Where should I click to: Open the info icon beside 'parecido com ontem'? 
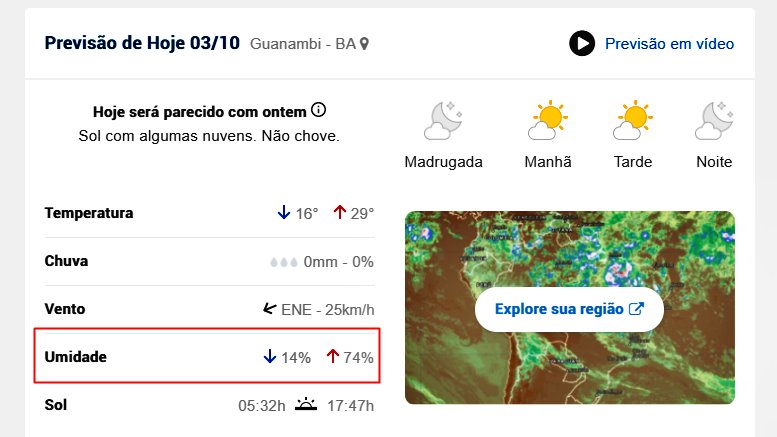319,109
